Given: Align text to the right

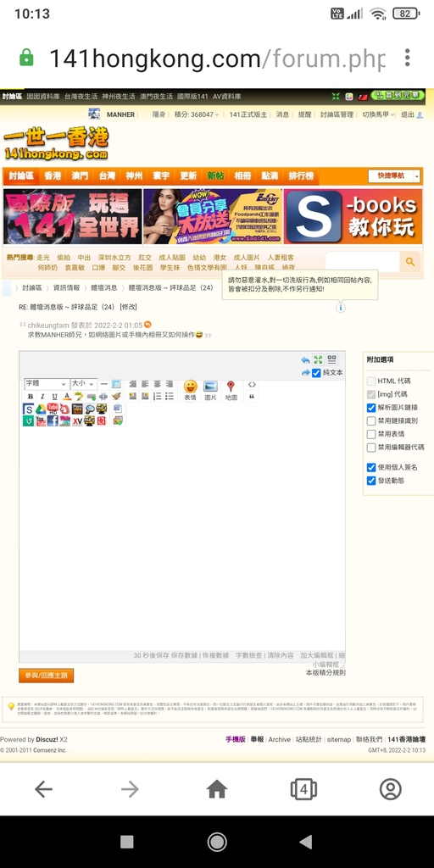Looking at the screenshot, I should coord(170,384).
